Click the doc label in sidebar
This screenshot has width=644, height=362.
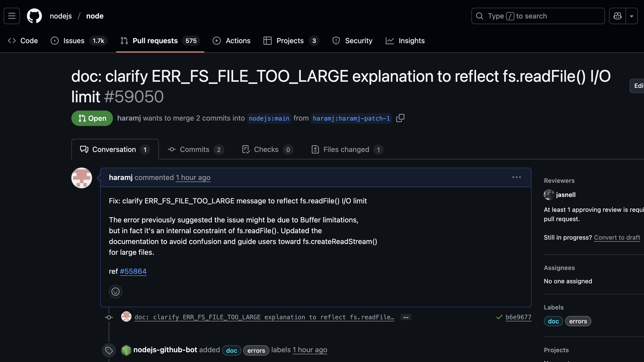(x=553, y=321)
